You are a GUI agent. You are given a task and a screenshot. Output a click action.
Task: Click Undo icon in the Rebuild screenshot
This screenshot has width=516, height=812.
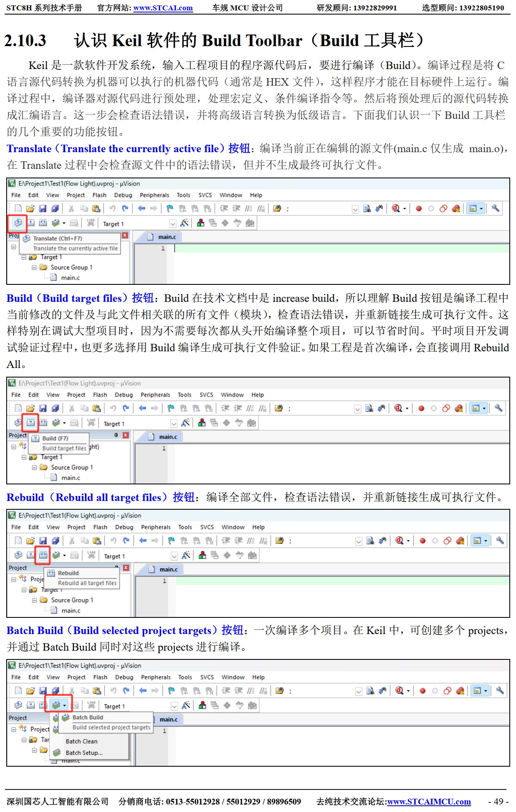point(113,541)
